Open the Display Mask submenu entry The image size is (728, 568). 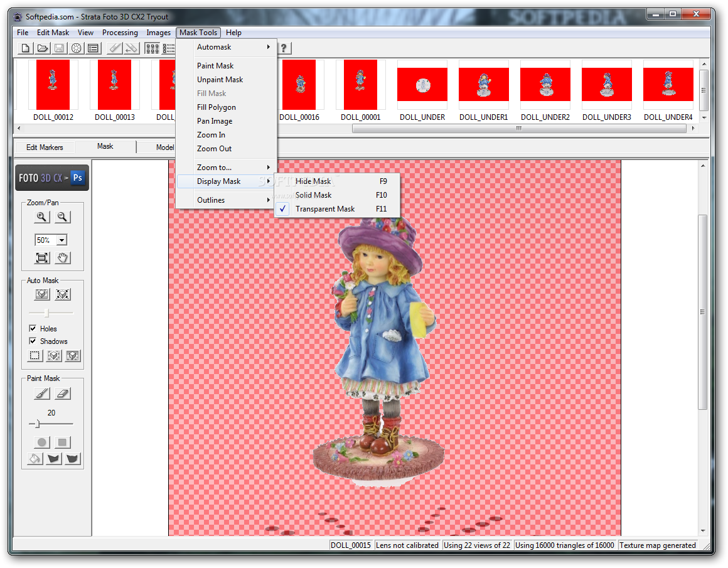pos(227,181)
